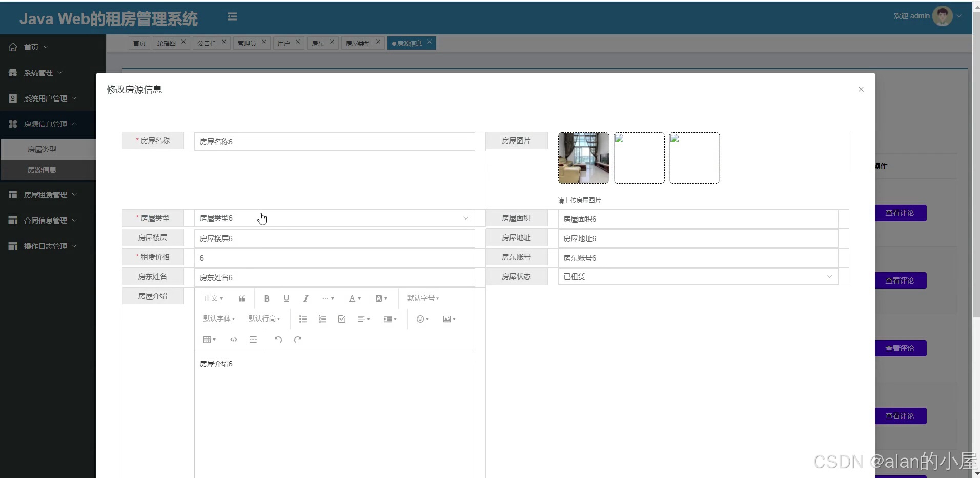Image resolution: width=980 pixels, height=478 pixels.
Task: Open the 默认行高 line height dropdown
Action: [x=264, y=319]
